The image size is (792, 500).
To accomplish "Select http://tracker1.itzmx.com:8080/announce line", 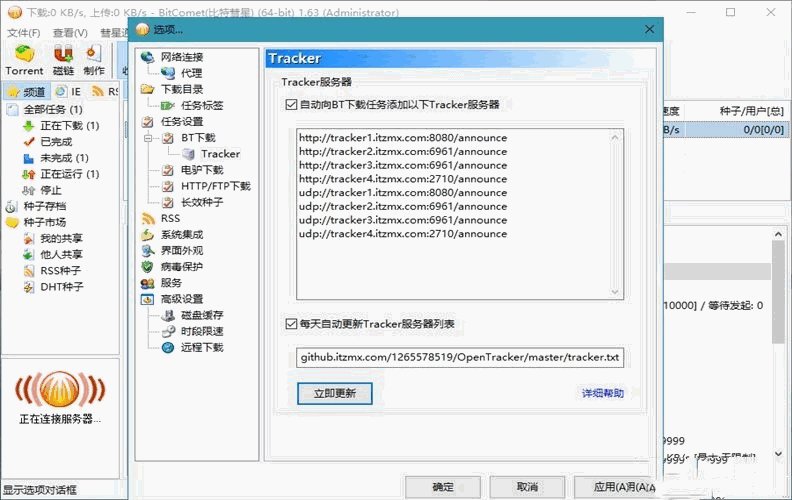I will pos(403,138).
